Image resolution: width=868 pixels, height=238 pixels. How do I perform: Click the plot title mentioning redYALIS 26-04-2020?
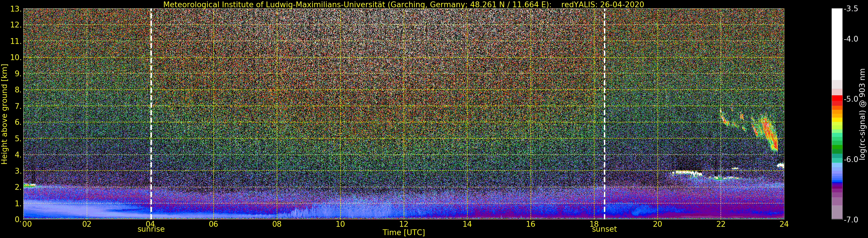pos(403,4)
